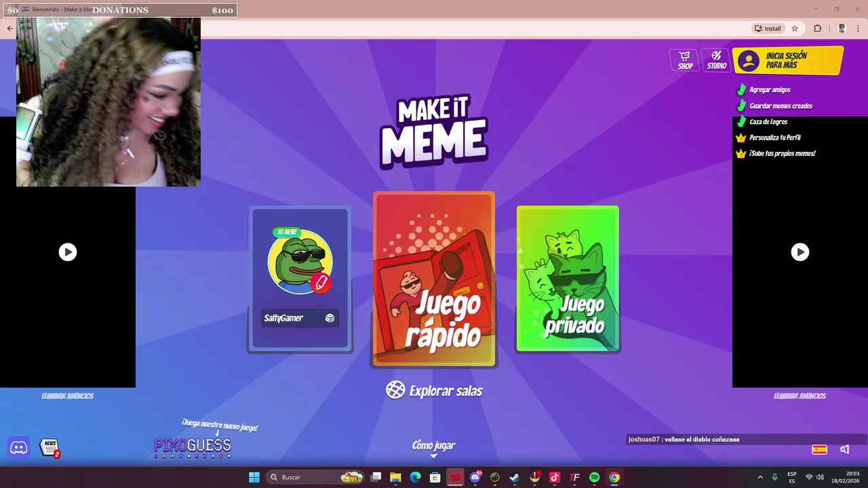Click the Explorar salas globe icon
The image size is (868, 488).
tap(395, 390)
